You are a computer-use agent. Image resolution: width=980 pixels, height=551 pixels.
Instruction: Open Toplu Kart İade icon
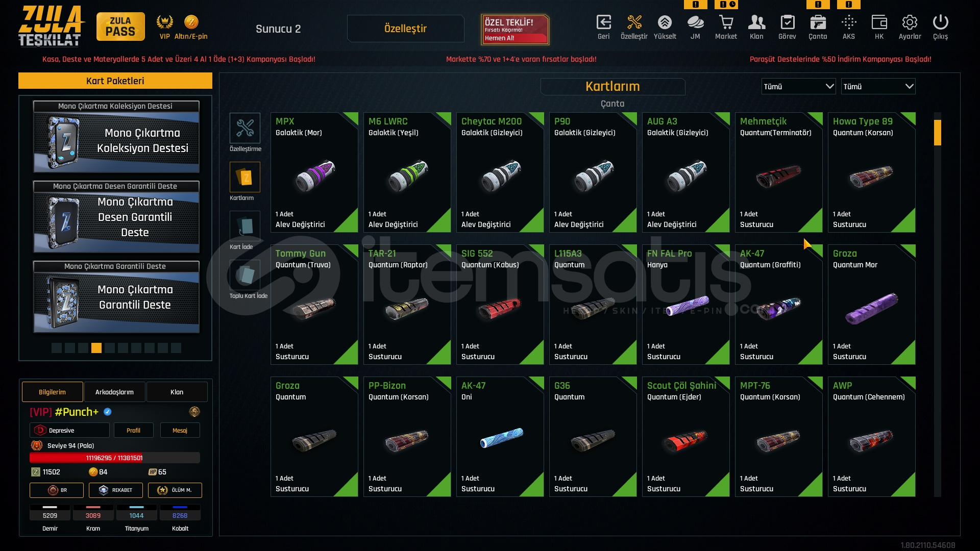point(245,274)
